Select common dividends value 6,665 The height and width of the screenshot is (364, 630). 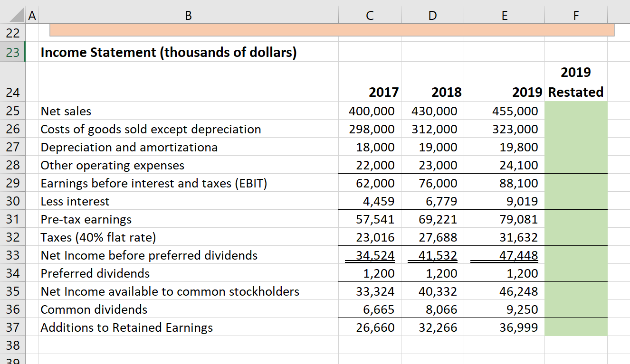[379, 309]
